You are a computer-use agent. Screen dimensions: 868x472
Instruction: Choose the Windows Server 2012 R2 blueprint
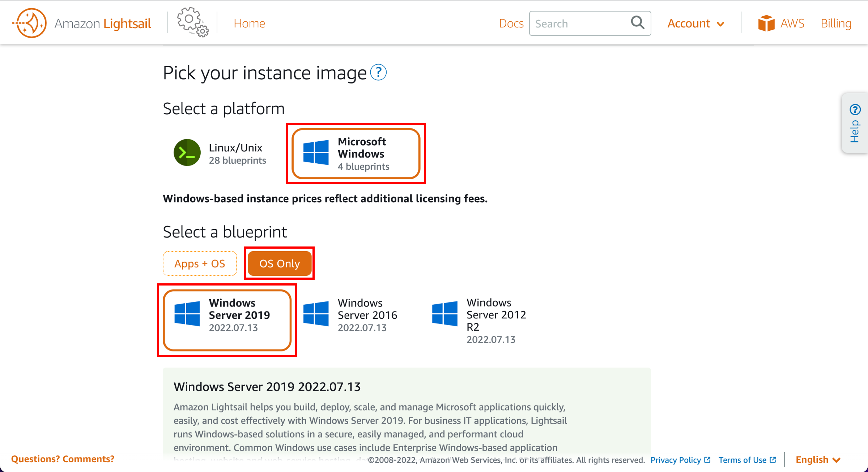pos(479,320)
